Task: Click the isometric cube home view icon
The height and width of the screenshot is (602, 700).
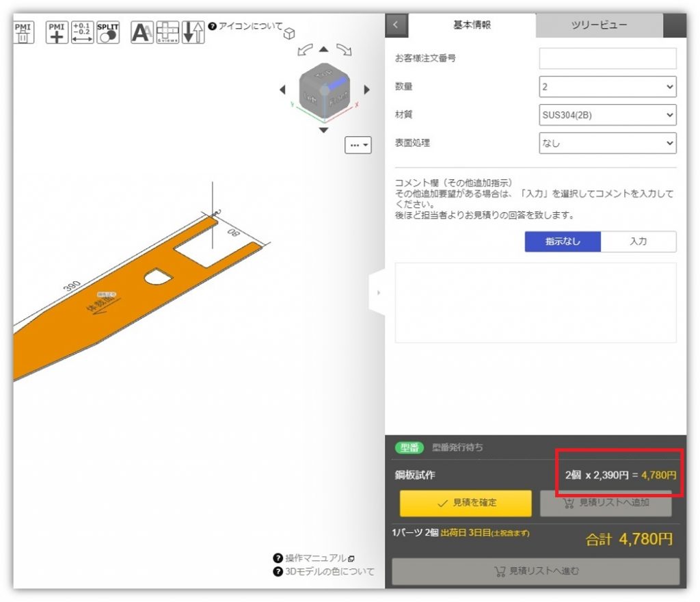Action: [290, 33]
